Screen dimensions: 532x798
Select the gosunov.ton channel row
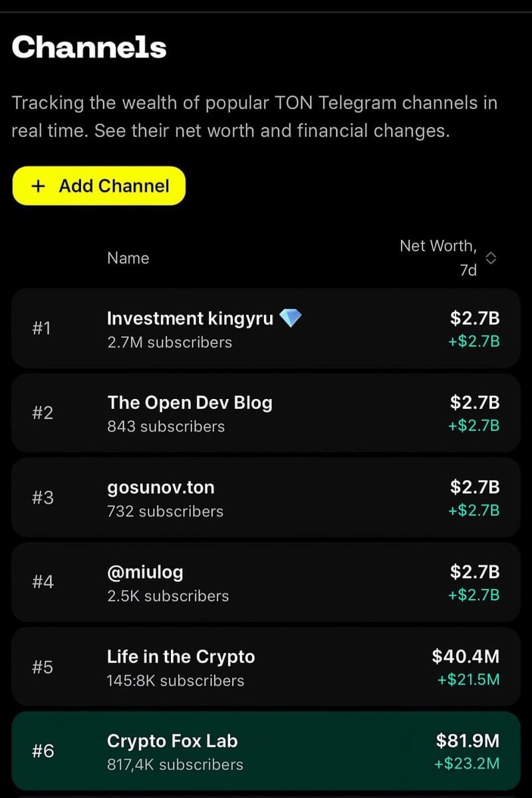pyautogui.click(x=266, y=497)
